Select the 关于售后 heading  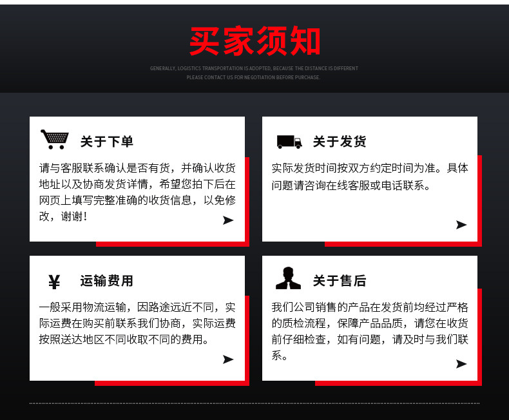tap(340, 281)
